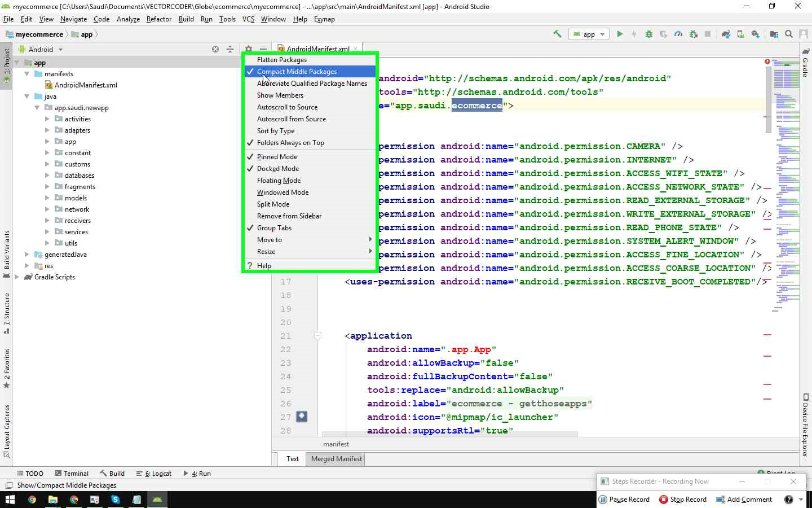
Task: Click myecommerce breadcrumb in navigation bar
Action: (34, 34)
